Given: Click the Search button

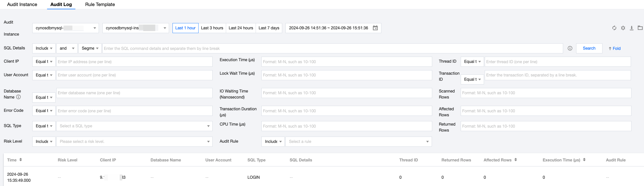Looking at the screenshot, I should click(589, 48).
